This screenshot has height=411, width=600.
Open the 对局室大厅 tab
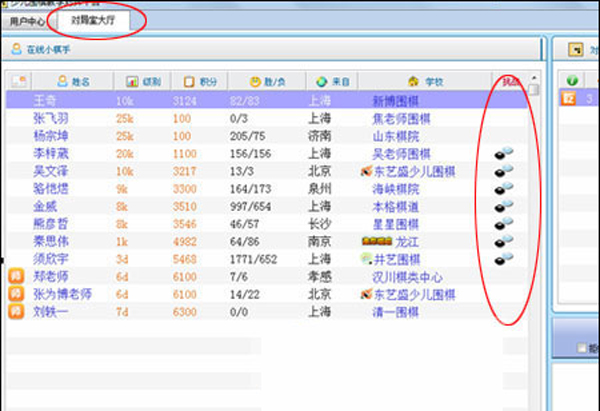pyautogui.click(x=93, y=20)
